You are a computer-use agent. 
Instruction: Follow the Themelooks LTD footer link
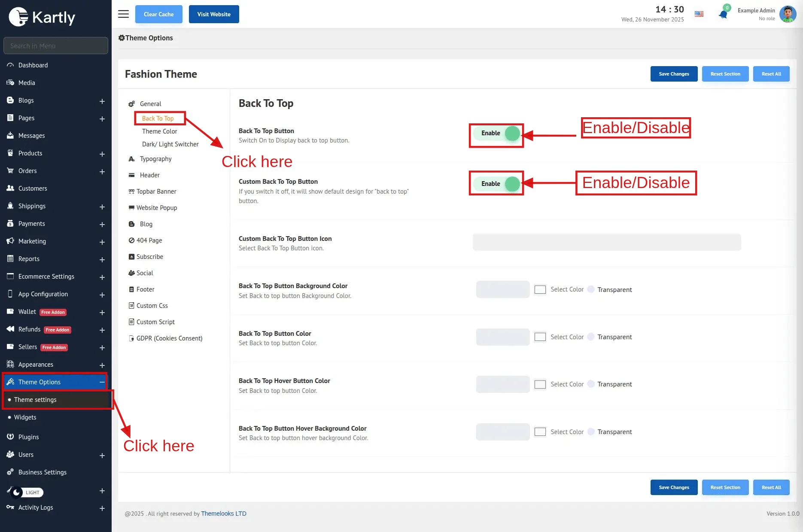[223, 514]
